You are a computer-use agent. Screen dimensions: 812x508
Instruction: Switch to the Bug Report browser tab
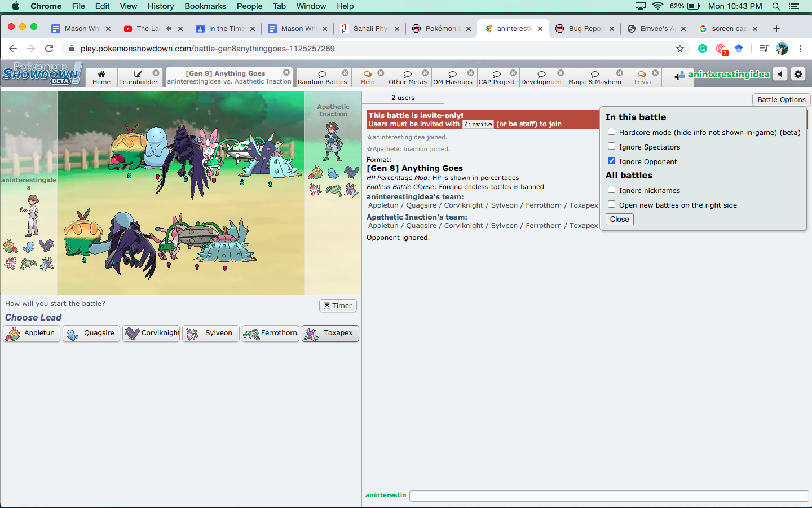point(584,28)
